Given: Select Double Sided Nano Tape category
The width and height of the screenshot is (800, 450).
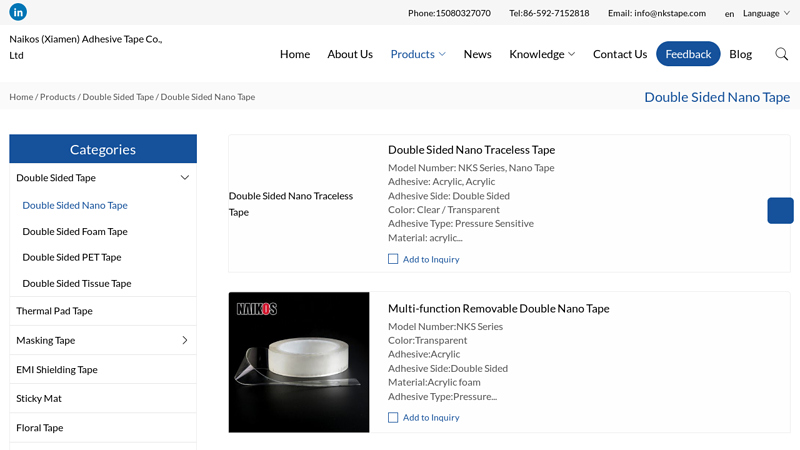Looking at the screenshot, I should [75, 205].
